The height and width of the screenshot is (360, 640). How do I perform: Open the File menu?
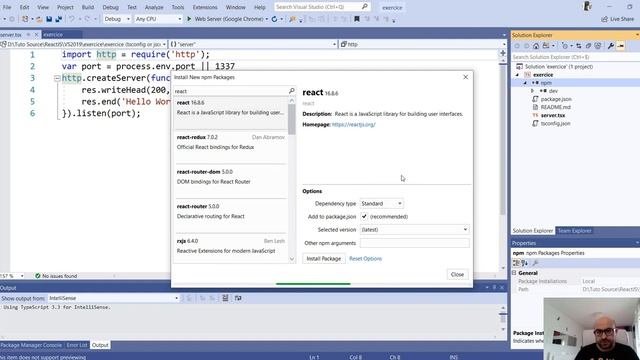7,7
